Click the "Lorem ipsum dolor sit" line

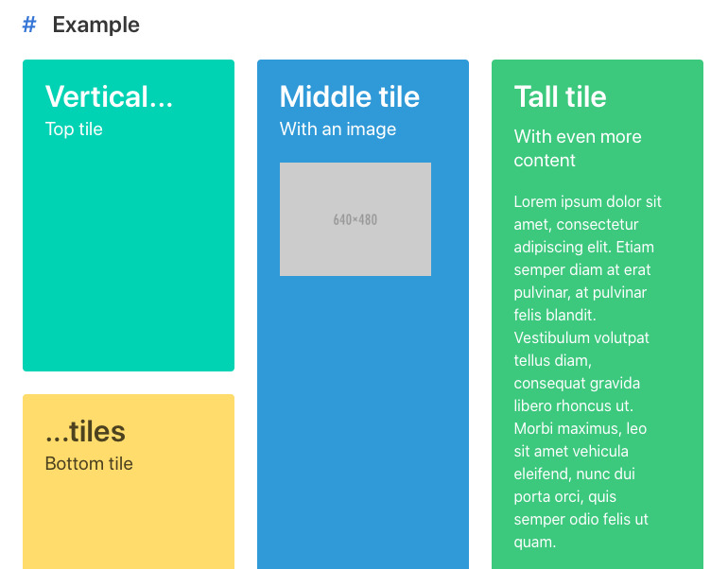click(587, 201)
